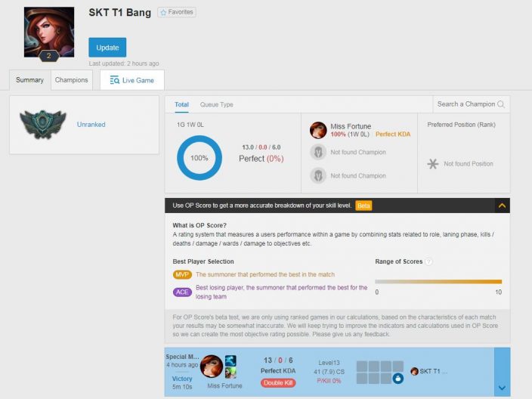
Task: Click the orange 'Perfect KDA' champion label
Action: pos(393,135)
